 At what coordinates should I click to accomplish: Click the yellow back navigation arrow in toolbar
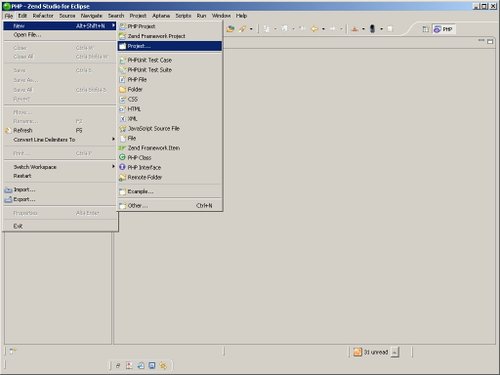point(314,29)
